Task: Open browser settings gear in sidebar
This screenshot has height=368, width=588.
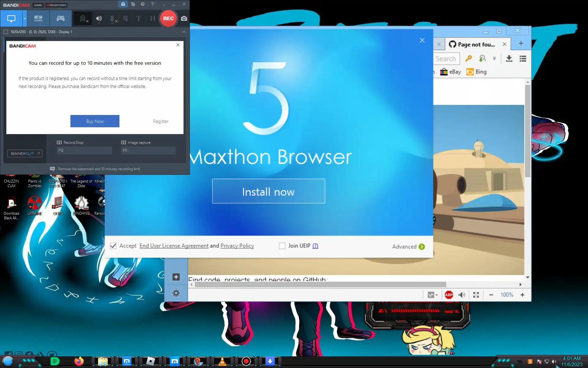Action: [176, 293]
